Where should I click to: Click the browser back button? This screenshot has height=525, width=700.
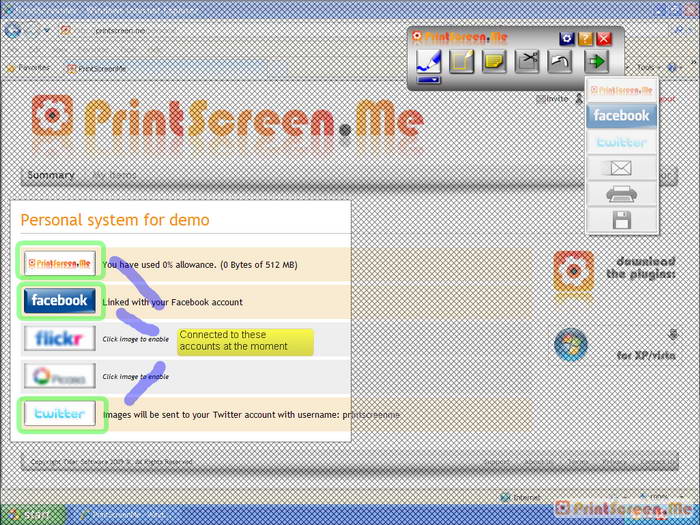point(13,30)
